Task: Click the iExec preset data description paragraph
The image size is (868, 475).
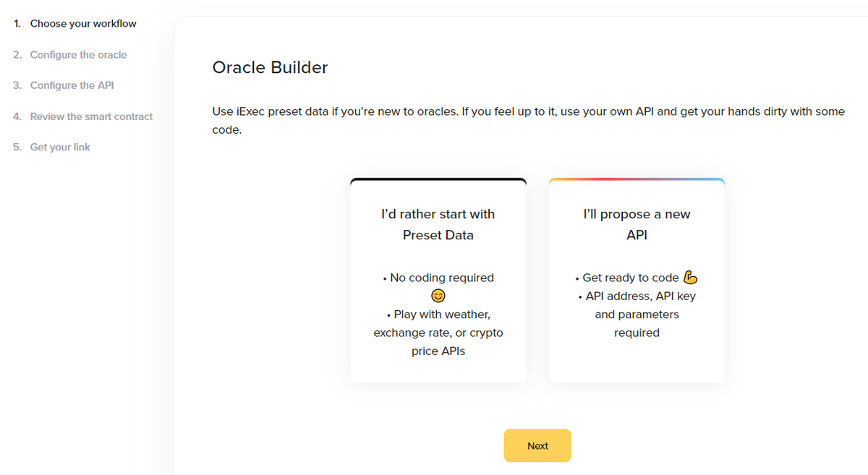Action: [x=529, y=121]
